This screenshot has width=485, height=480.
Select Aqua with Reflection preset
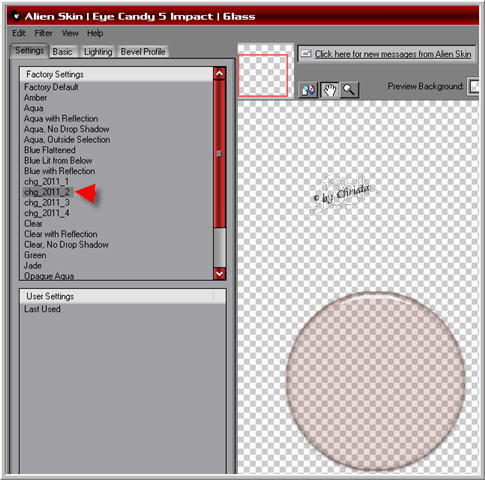61,119
